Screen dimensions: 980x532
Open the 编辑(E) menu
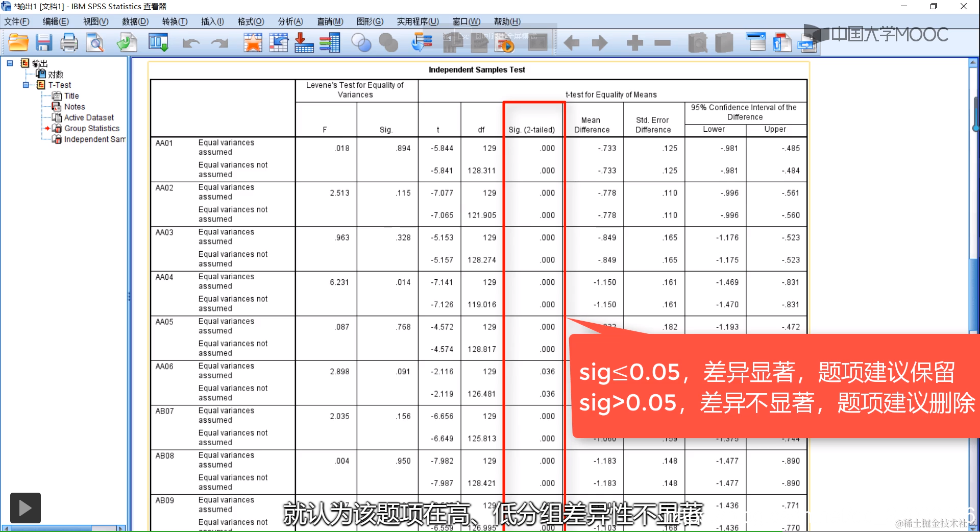click(x=56, y=21)
